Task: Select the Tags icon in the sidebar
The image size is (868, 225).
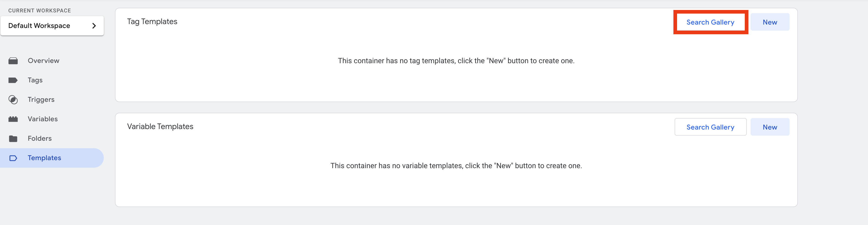Action: click(13, 80)
